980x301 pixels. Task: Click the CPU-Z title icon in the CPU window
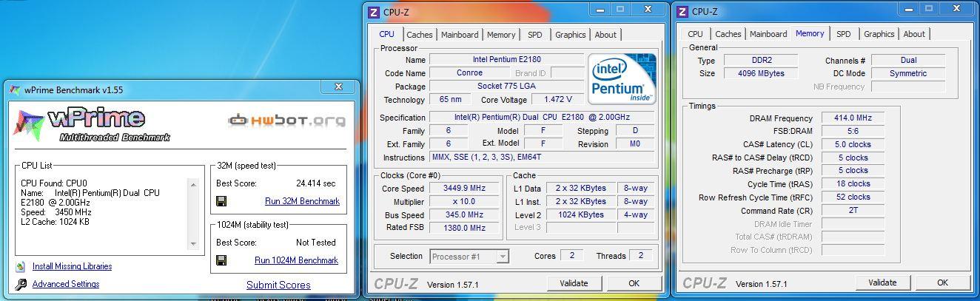coord(374,12)
